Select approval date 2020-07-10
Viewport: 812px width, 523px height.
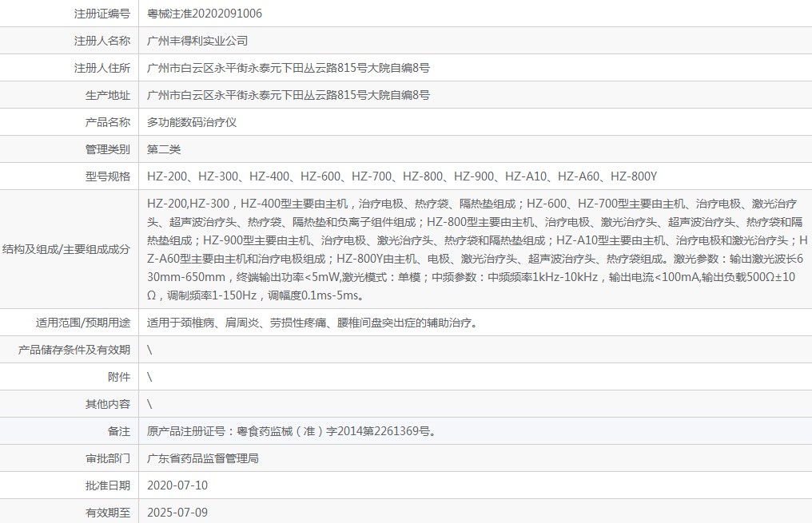click(177, 485)
